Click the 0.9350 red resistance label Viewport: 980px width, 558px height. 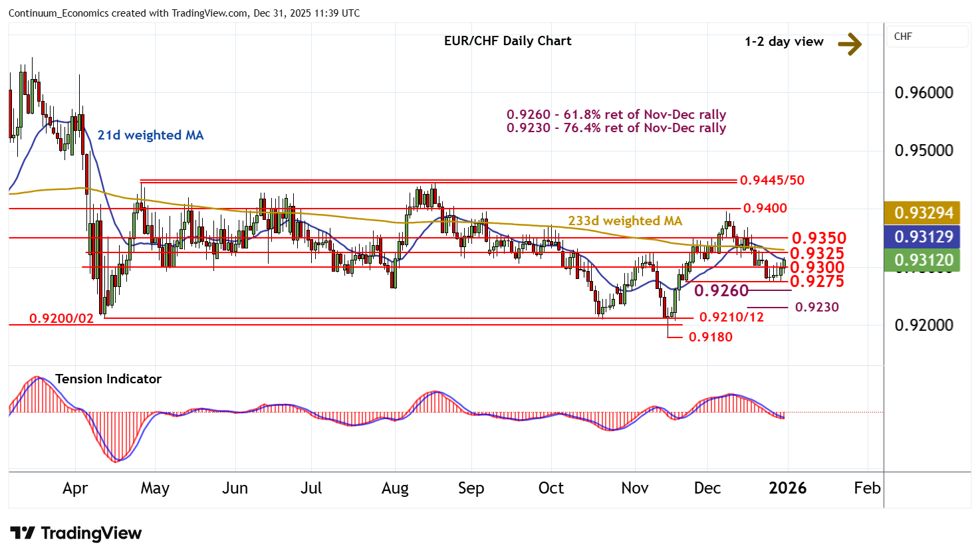click(x=818, y=238)
